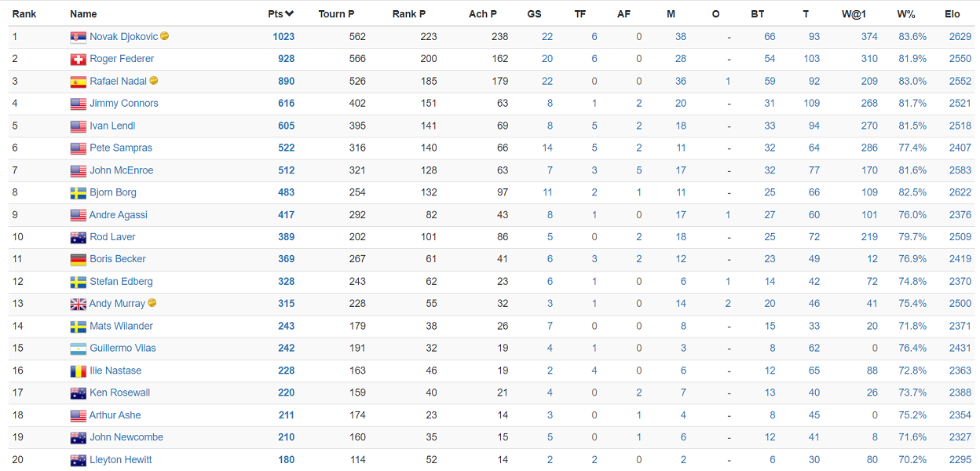Viewport: 980px width, 471px height.
Task: Click the Swiss flag beside Roger Federer
Action: pyautogui.click(x=78, y=59)
